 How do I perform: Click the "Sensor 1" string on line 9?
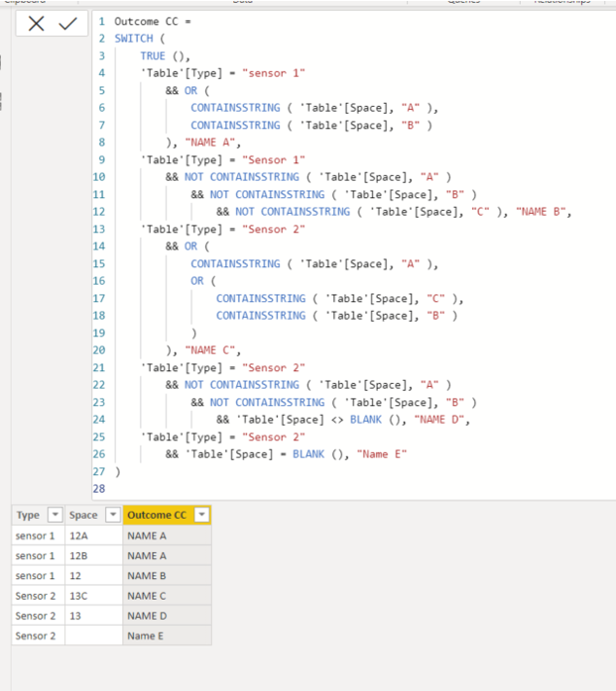pos(274,160)
